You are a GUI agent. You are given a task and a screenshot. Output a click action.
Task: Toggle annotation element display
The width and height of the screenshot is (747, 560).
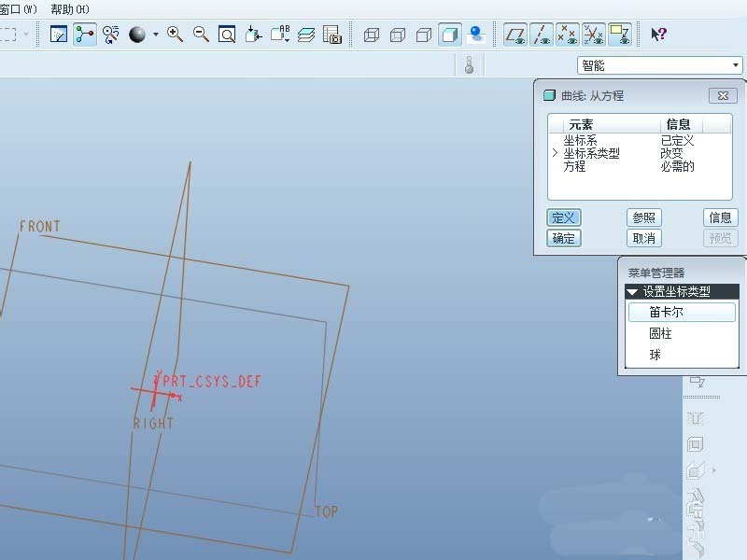click(x=620, y=35)
